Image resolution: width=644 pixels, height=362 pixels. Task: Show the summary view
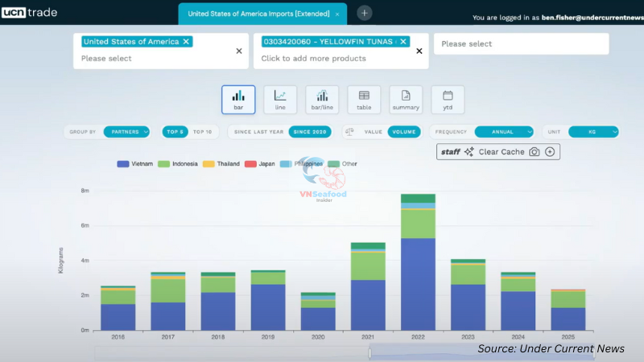tap(406, 100)
